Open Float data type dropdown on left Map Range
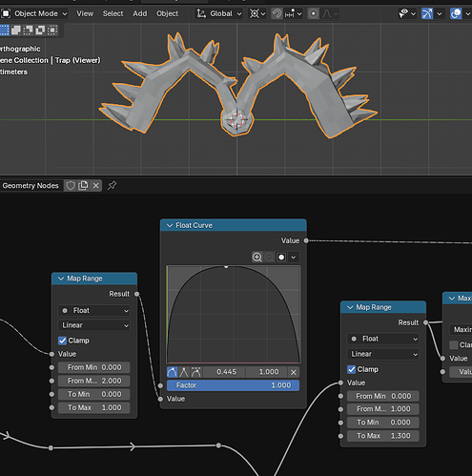 (x=94, y=310)
